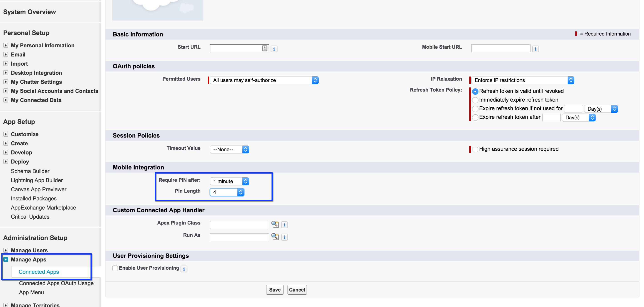The image size is (644, 307).
Task: Expand the Develop section
Action: (6, 153)
